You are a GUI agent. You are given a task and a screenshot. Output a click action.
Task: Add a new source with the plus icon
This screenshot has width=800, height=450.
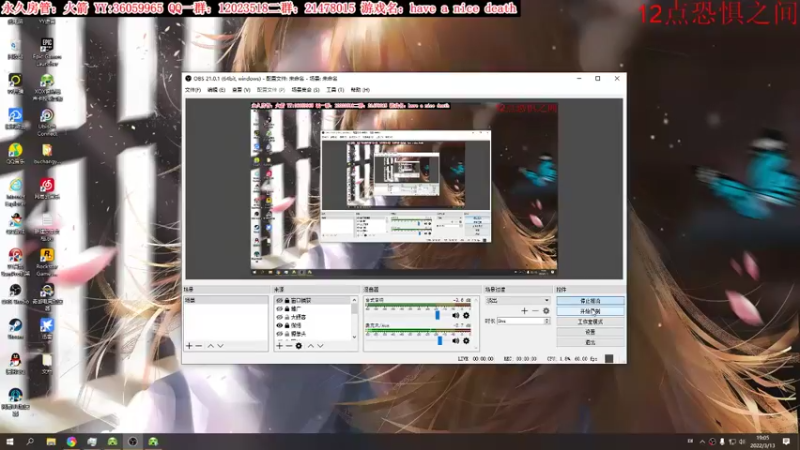click(x=279, y=346)
